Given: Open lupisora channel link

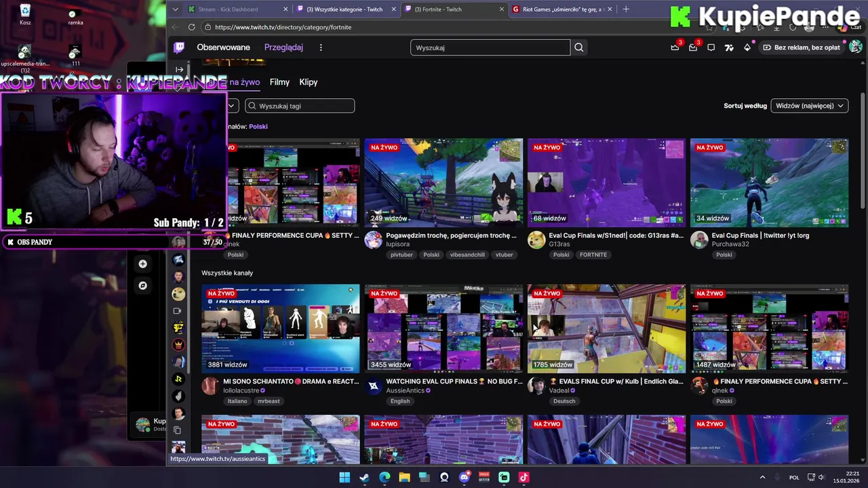Looking at the screenshot, I should coord(397,244).
